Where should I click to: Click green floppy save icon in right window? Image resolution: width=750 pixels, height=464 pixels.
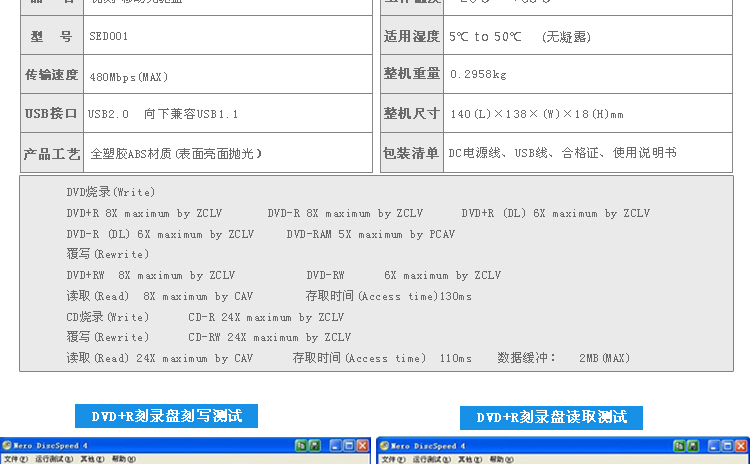[692, 446]
